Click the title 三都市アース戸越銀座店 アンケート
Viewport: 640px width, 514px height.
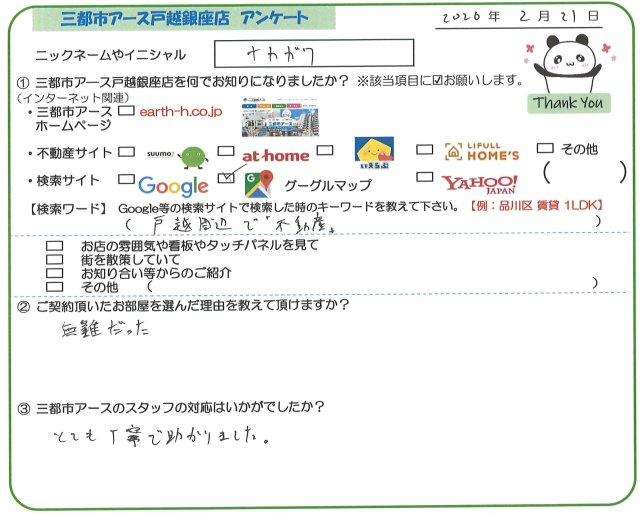click(x=184, y=19)
